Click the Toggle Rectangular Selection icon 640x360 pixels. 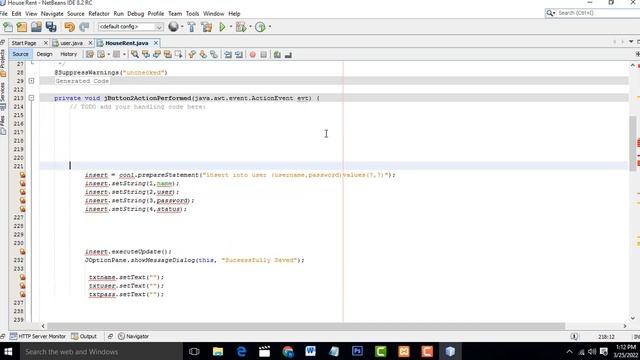pos(178,54)
